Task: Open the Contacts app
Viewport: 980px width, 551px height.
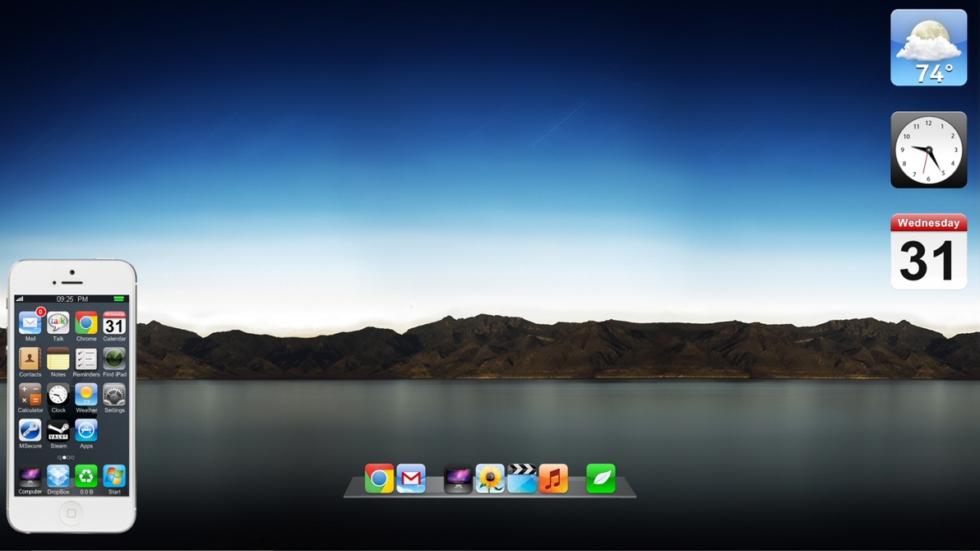Action: coord(30,359)
